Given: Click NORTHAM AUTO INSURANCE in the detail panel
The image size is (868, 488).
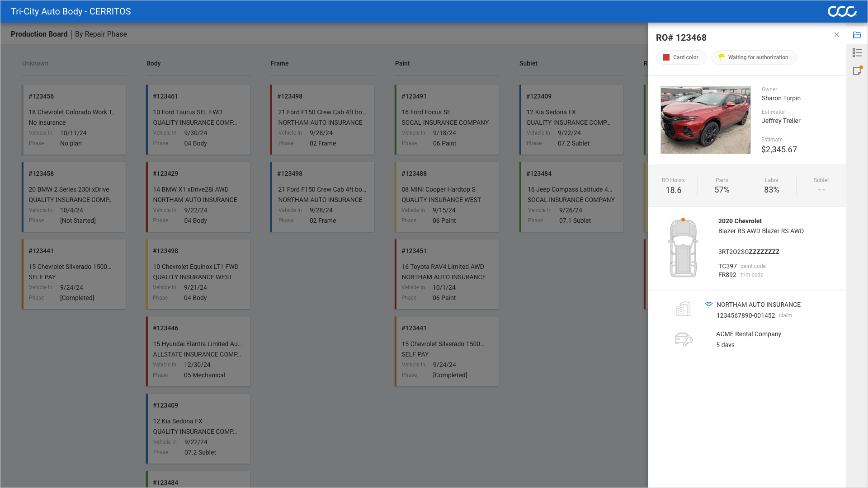Looking at the screenshot, I should pyautogui.click(x=758, y=305).
